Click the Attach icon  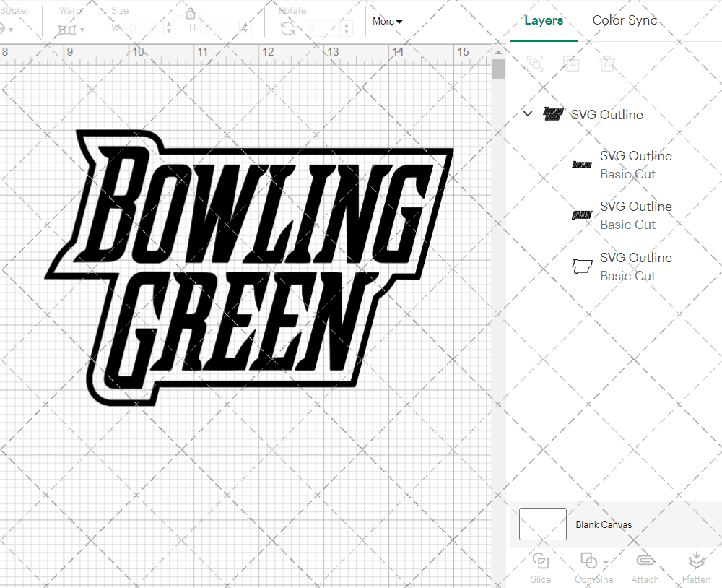click(x=645, y=562)
